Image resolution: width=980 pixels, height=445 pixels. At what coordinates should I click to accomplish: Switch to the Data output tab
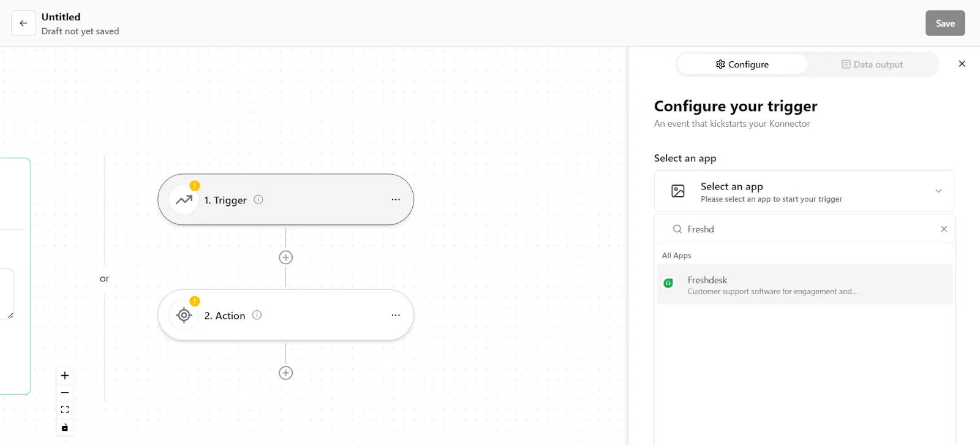click(872, 64)
